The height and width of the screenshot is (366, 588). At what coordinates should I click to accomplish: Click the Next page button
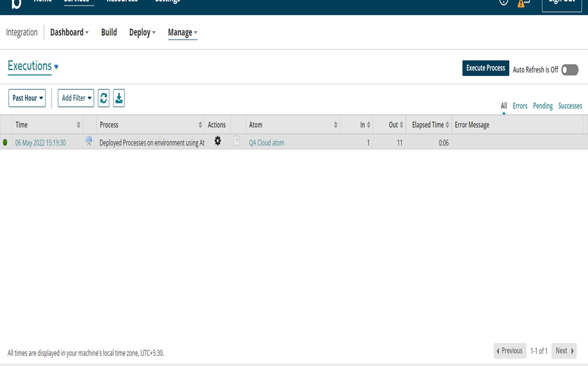(564, 350)
